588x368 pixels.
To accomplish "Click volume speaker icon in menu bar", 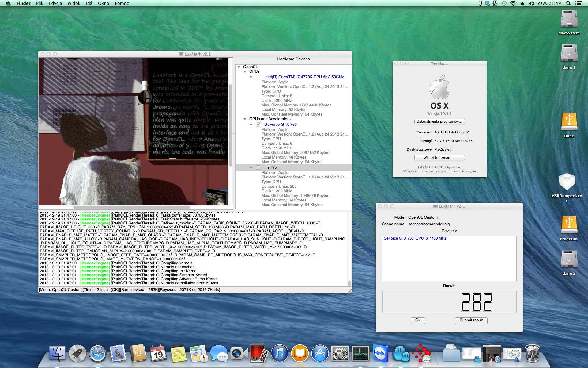I will point(531,3).
